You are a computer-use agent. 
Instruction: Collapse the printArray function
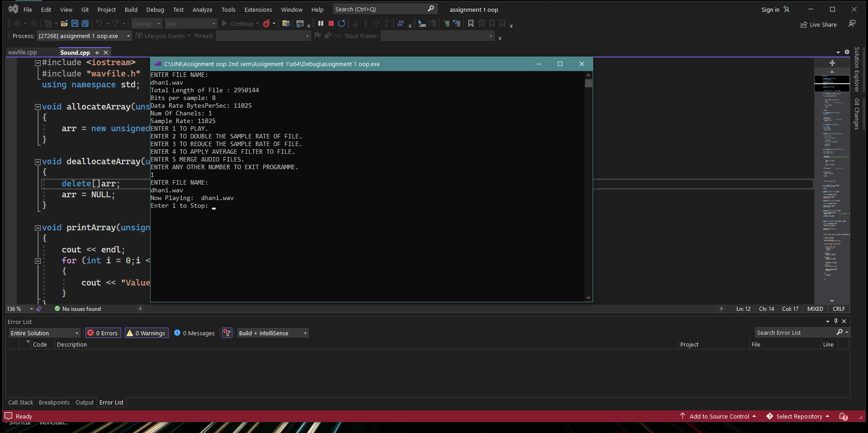coord(38,228)
